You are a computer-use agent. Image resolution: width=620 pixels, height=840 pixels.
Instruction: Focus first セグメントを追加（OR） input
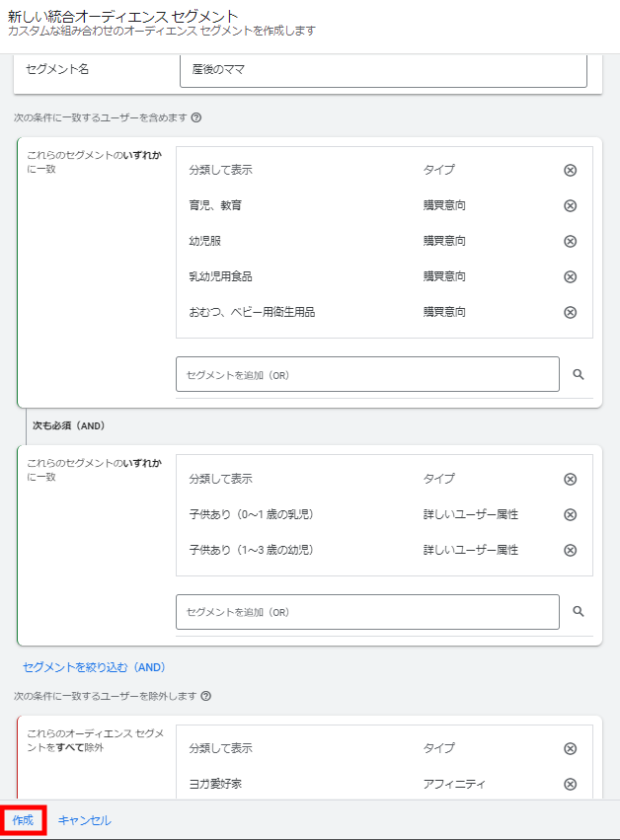[367, 374]
